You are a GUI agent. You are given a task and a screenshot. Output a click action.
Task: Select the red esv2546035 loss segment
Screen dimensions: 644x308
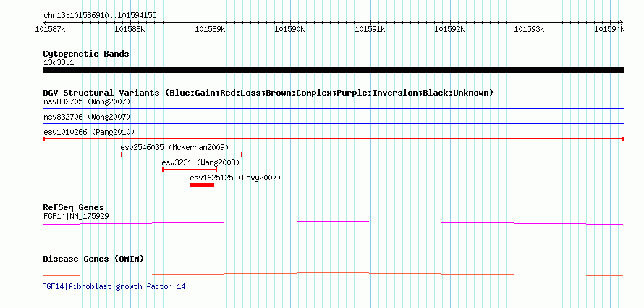tap(182, 154)
